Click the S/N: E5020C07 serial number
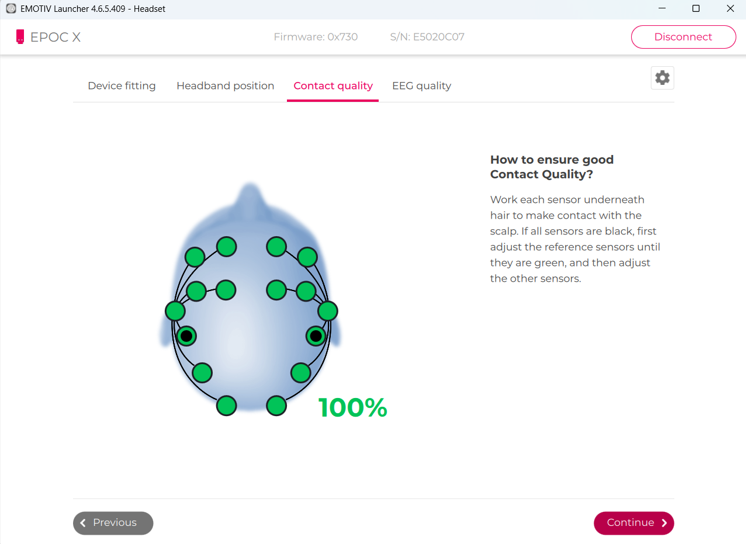 tap(427, 37)
